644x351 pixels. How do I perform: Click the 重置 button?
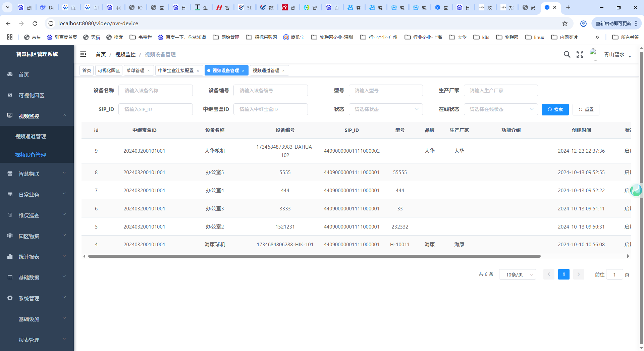pos(586,109)
